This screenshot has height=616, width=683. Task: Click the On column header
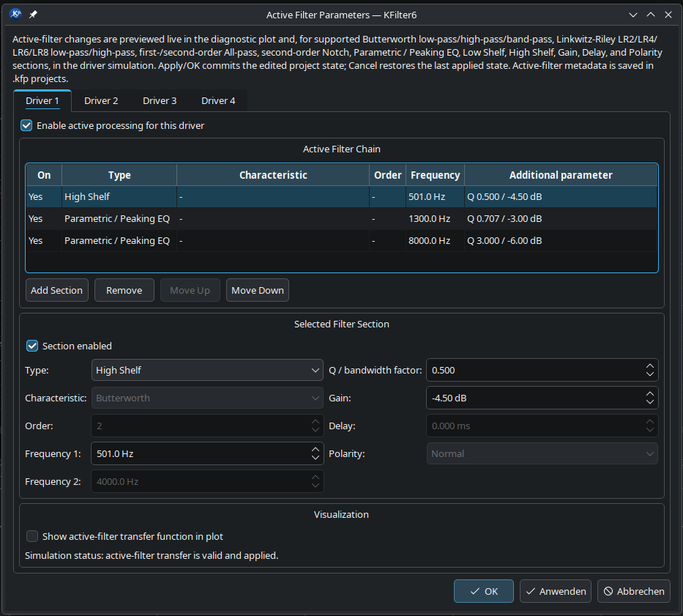tap(44, 175)
